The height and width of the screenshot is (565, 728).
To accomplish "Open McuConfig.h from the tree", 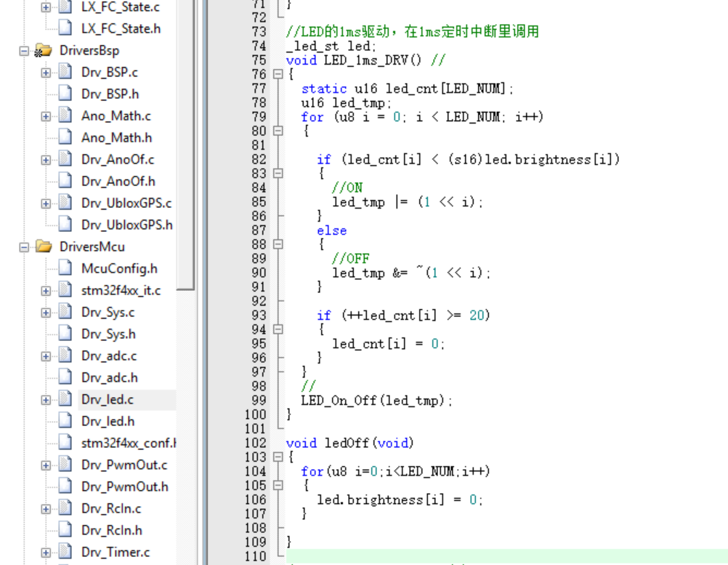I will click(119, 269).
